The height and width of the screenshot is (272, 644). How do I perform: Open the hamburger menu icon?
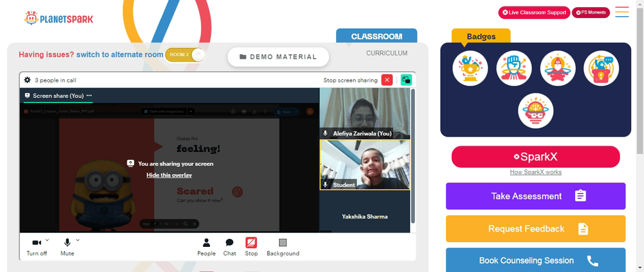point(622,12)
